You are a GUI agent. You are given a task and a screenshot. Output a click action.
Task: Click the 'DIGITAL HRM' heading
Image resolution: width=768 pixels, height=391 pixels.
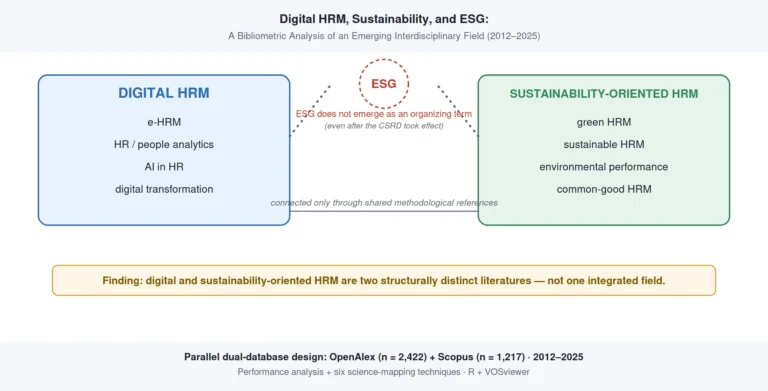point(164,93)
